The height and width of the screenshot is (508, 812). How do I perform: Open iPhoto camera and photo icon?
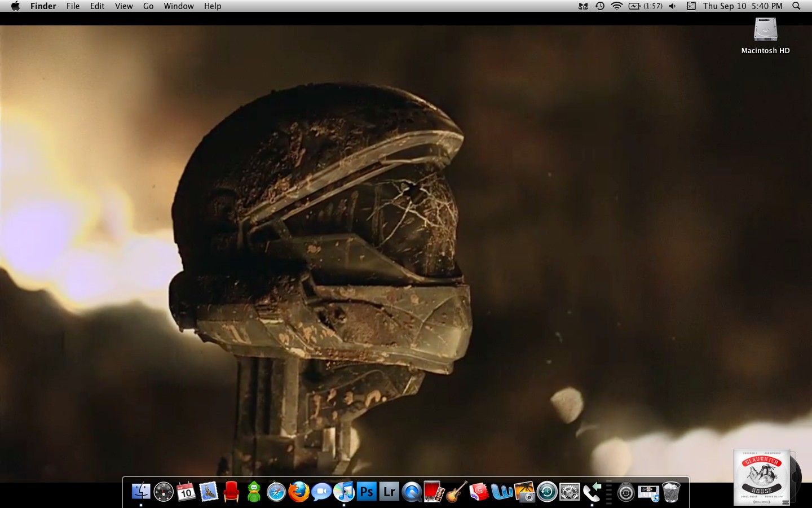tap(524, 492)
